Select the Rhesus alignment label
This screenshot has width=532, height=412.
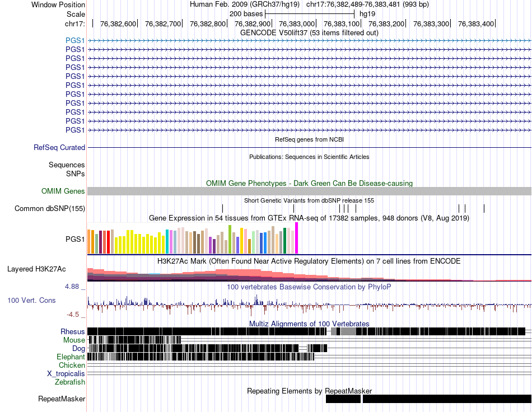tap(73, 331)
